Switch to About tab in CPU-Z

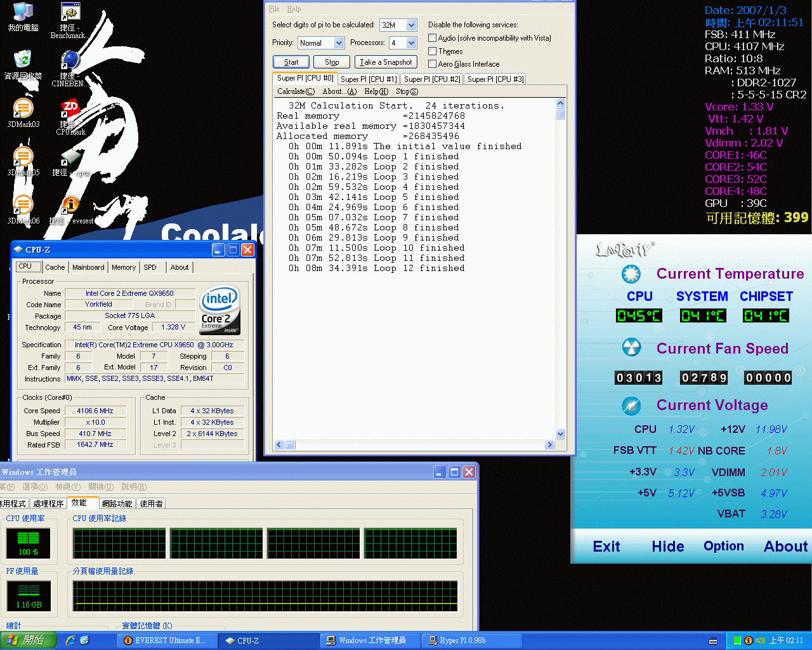tap(180, 267)
